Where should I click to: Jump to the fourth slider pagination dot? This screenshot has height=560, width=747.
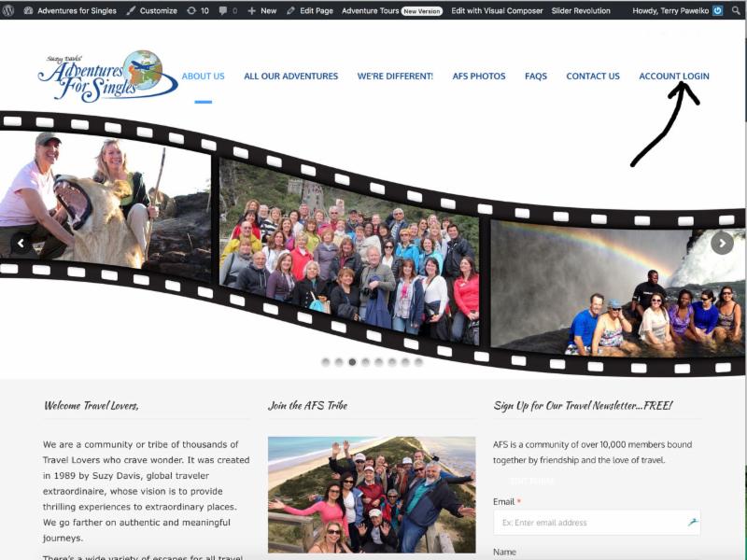point(365,362)
